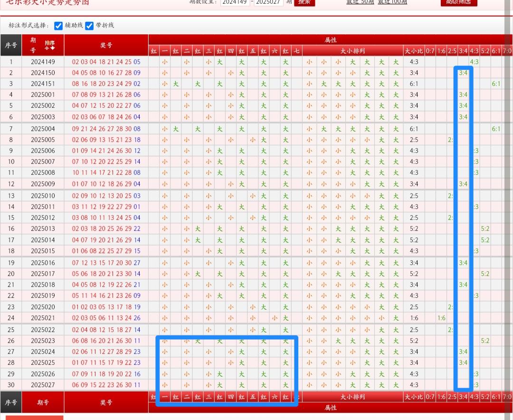The width and height of the screenshot is (513, 420).
Task: Click the start period field showing 2024149
Action: (x=234, y=2)
